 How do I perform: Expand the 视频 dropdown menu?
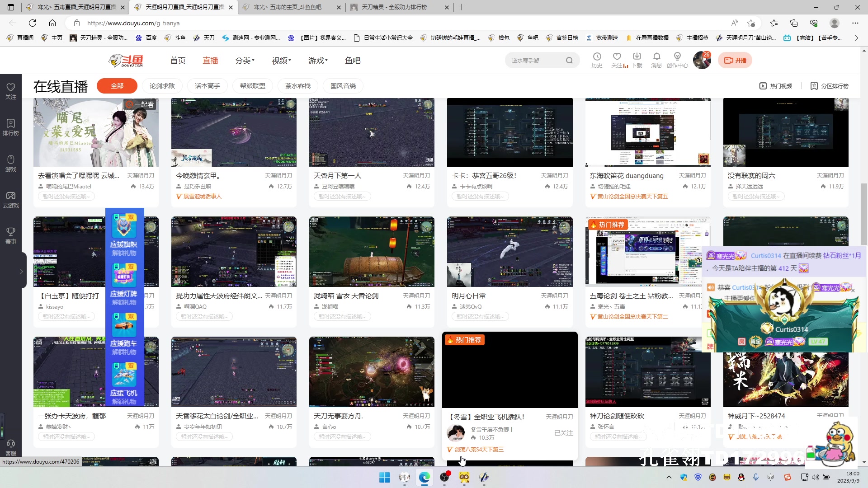pos(281,61)
